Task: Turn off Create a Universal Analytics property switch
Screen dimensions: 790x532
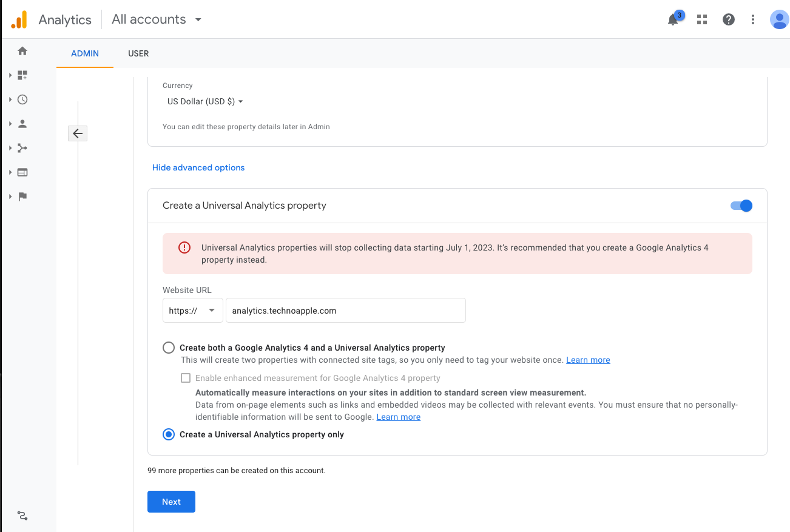Action: (x=741, y=206)
